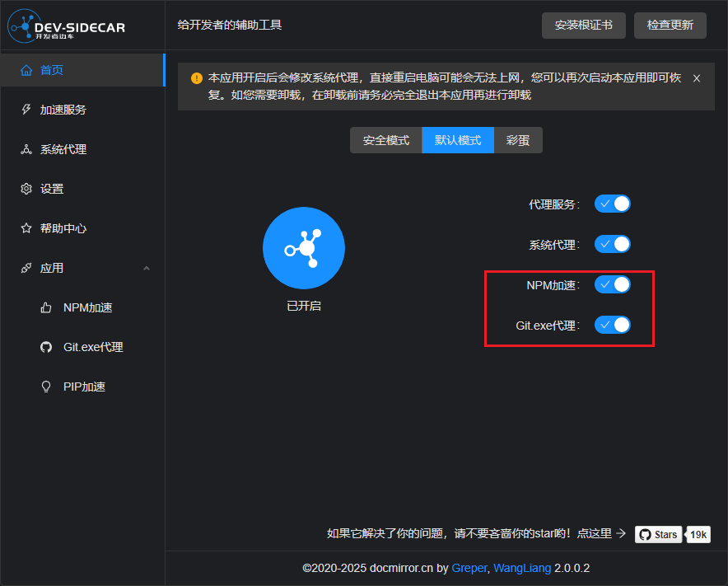Viewport: 728px width, 586px height.
Task: Toggle the 代理服务 switch off
Action: tap(612, 204)
